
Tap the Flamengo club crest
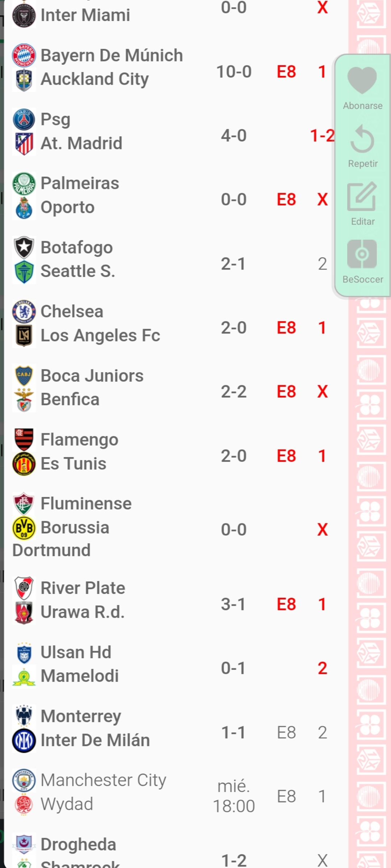pos(24,439)
